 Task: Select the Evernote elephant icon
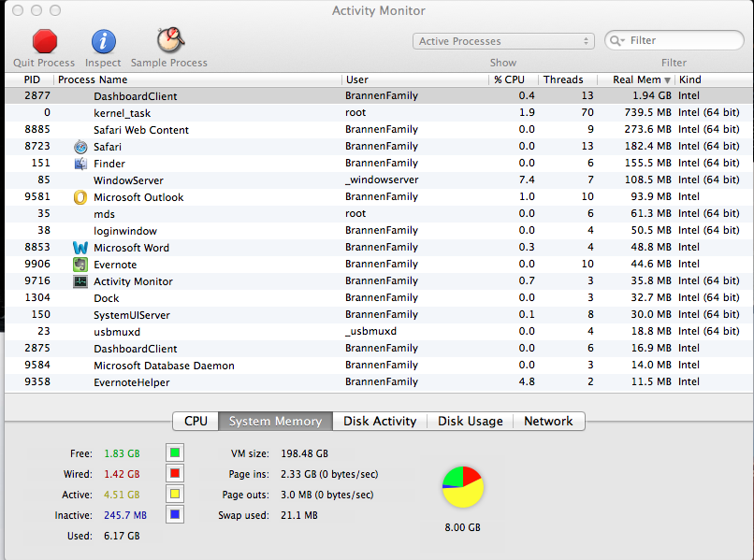pos(80,265)
